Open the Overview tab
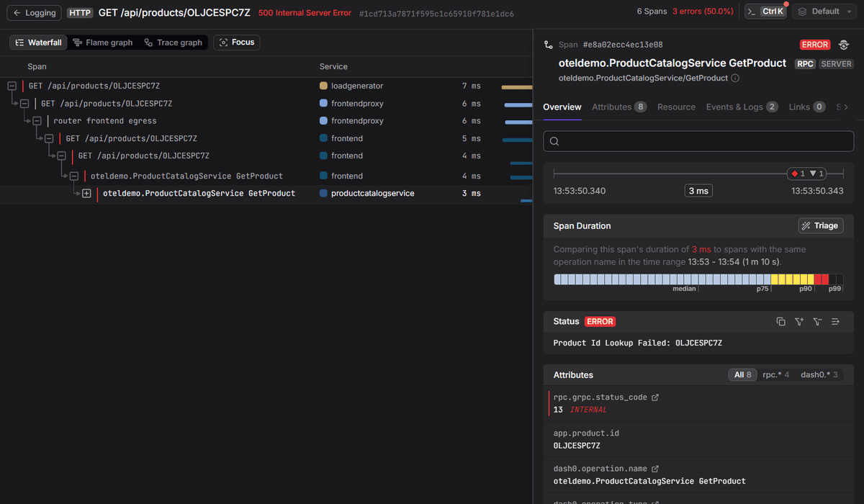The width and height of the screenshot is (864, 504). (562, 107)
